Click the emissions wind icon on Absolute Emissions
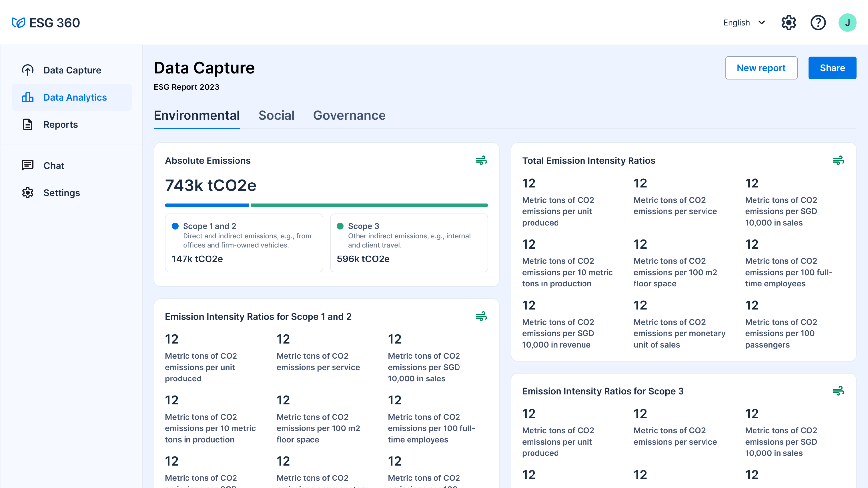Viewport: 868px width, 488px height. (x=481, y=160)
